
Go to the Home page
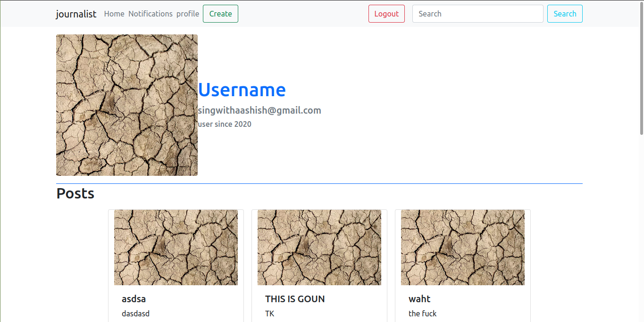[114, 14]
